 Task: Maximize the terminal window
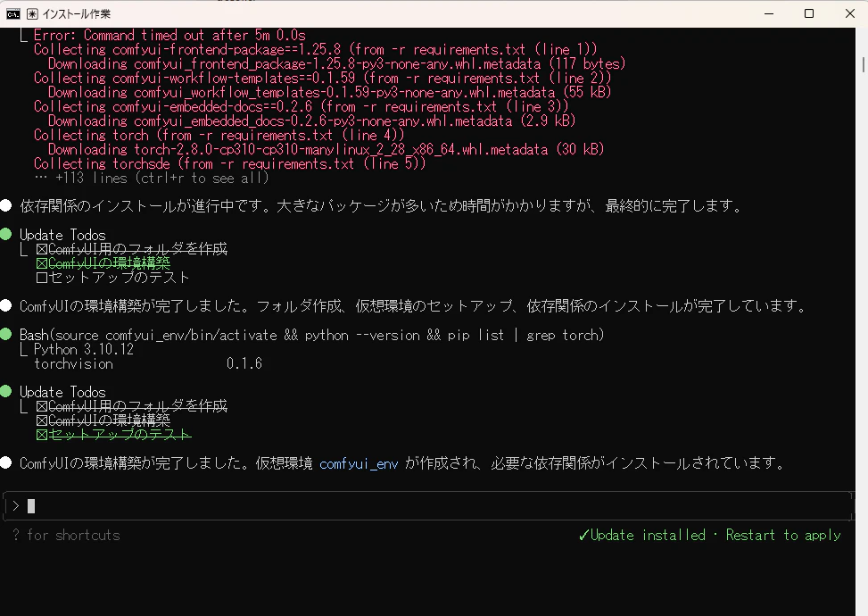point(809,14)
